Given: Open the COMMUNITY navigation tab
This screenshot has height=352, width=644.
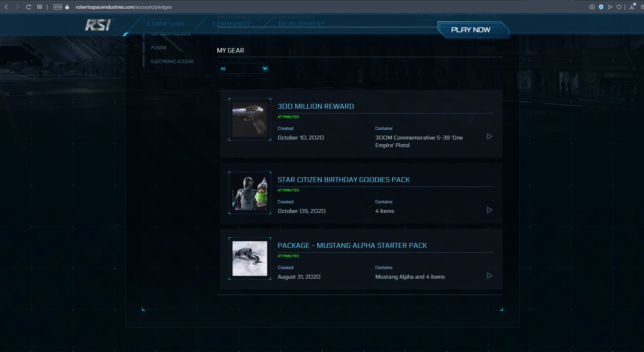Looking at the screenshot, I should click(232, 24).
